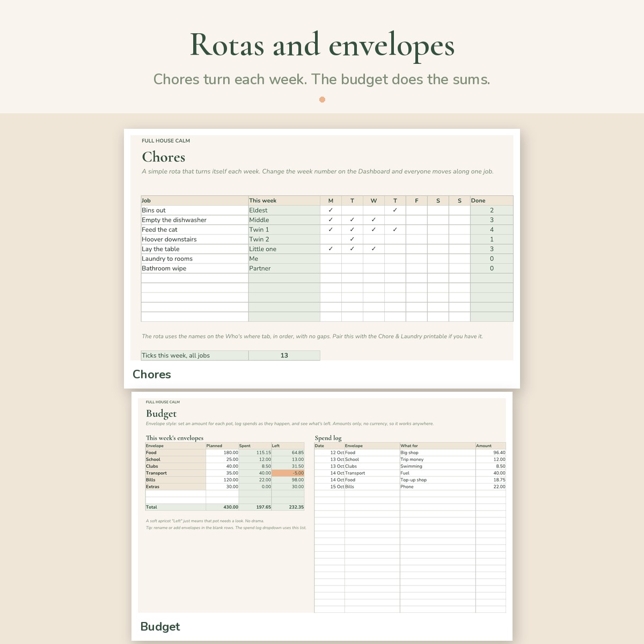644x644 pixels.
Task: Click the spend amount 96.40
Action: [x=491, y=453]
